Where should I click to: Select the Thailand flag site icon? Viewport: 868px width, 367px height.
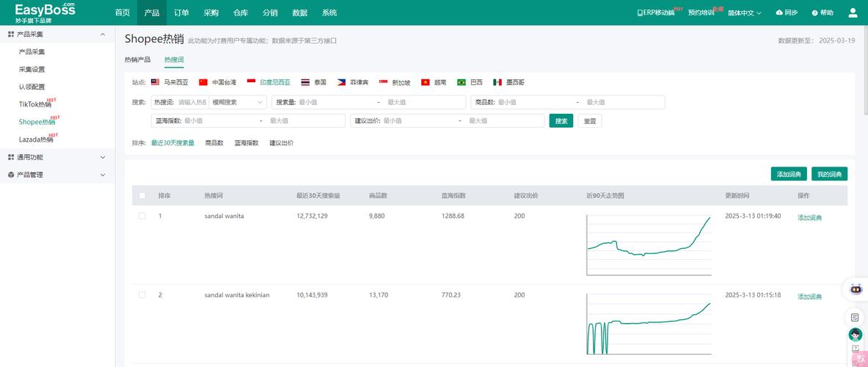coord(305,82)
